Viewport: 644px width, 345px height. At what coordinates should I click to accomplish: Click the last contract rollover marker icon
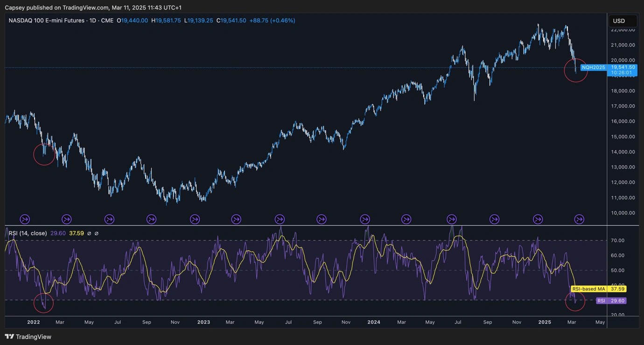click(579, 218)
